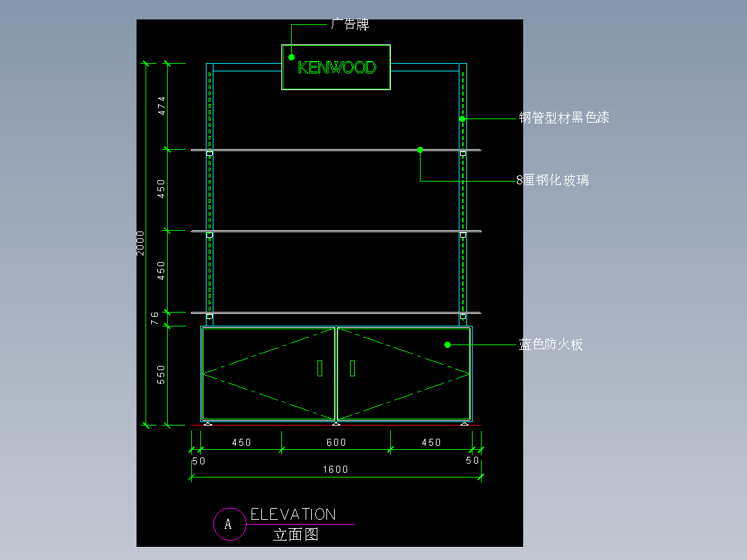
Task: Click the 474 vertical dimension value
Action: [161, 106]
